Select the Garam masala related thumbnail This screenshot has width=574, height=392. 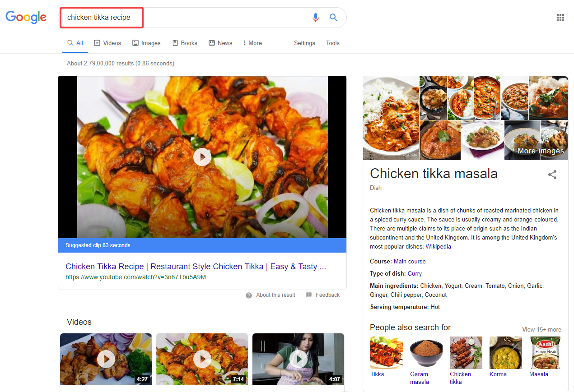point(426,352)
